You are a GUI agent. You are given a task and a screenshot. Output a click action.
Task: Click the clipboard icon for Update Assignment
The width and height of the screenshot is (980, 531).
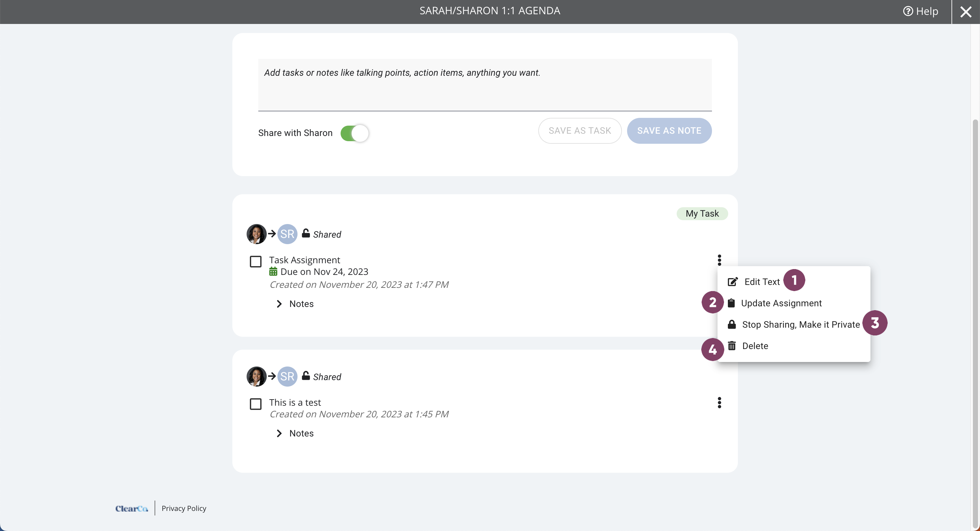pyautogui.click(x=731, y=303)
